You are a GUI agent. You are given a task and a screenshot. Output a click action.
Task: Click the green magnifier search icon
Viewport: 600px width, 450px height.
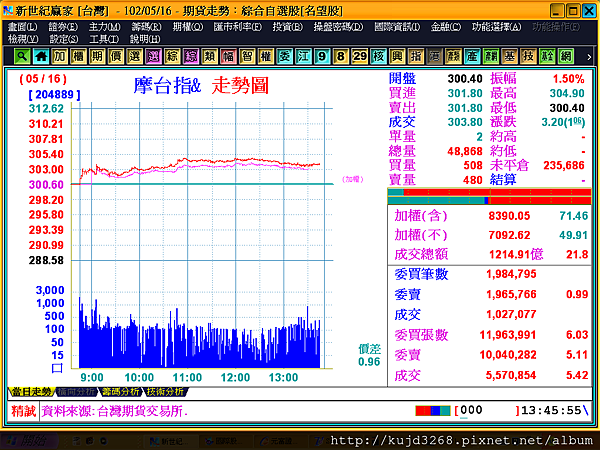(22, 57)
